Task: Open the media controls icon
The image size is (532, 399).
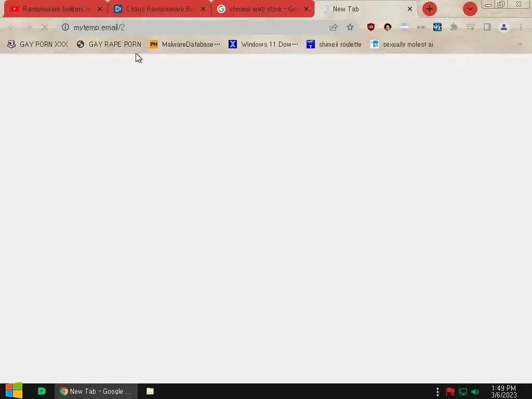Action: (x=470, y=27)
